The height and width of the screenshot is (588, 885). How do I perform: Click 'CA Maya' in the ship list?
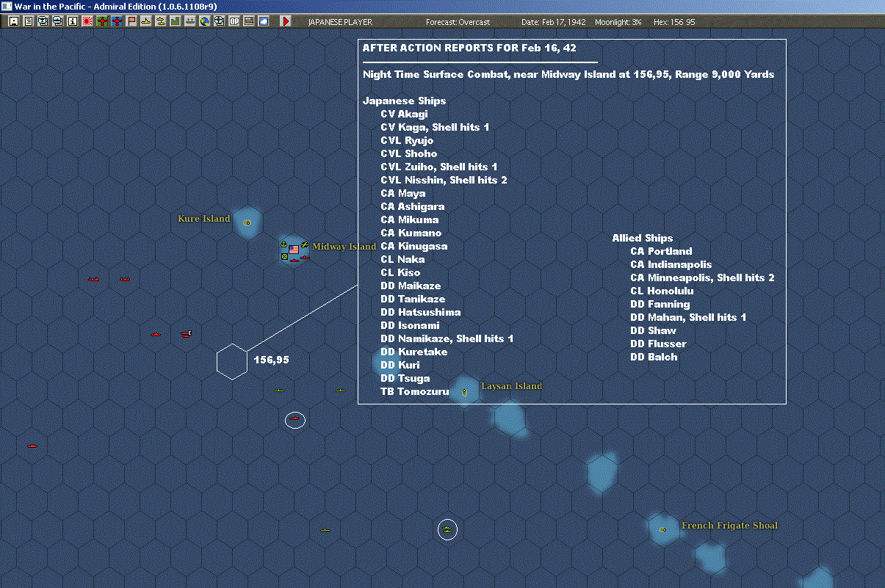point(402,193)
